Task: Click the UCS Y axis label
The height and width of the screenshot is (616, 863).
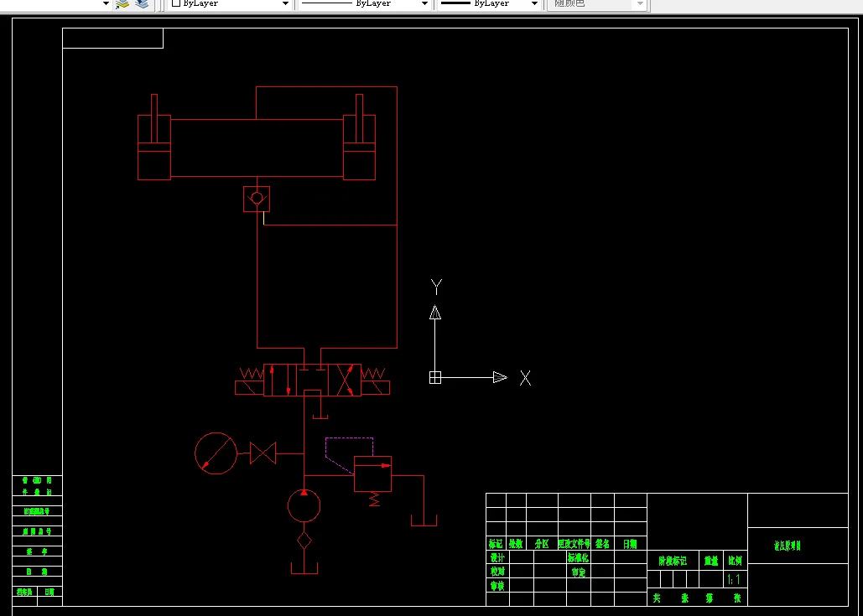Action: [436, 287]
